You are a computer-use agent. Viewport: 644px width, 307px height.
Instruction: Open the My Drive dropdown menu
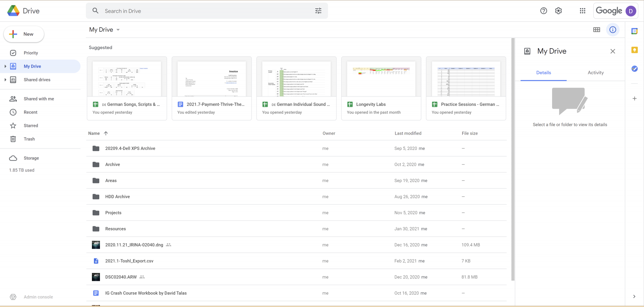(118, 30)
